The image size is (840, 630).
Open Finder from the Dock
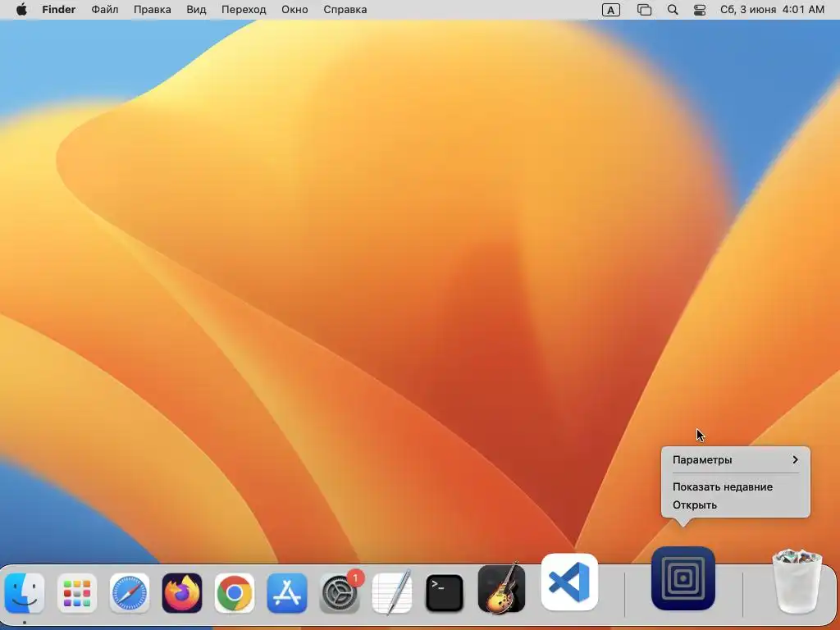point(25,593)
